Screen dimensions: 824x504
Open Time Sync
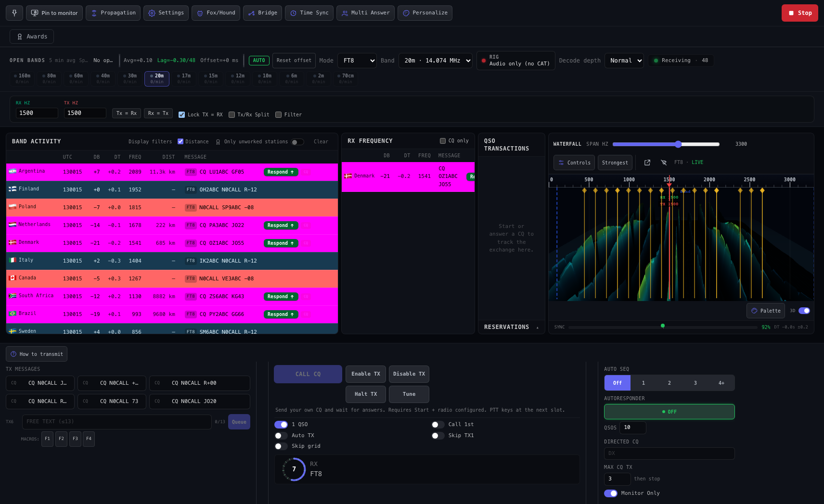309,13
